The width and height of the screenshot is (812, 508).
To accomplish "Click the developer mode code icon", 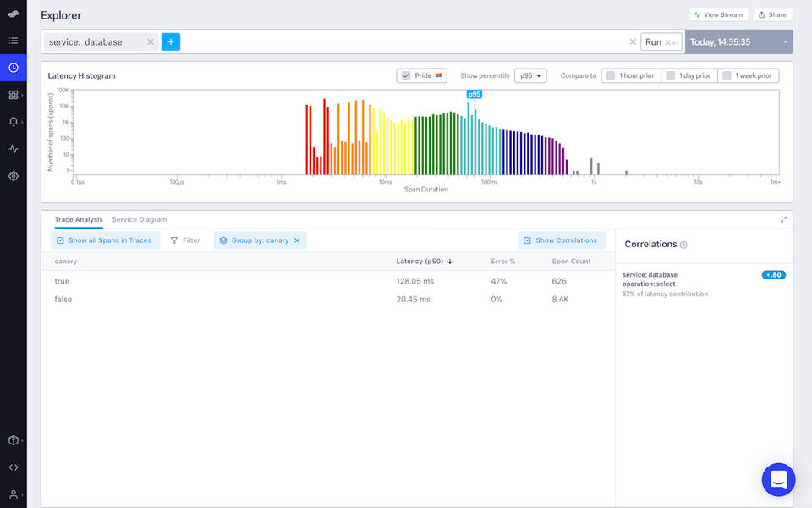I will click(x=13, y=467).
